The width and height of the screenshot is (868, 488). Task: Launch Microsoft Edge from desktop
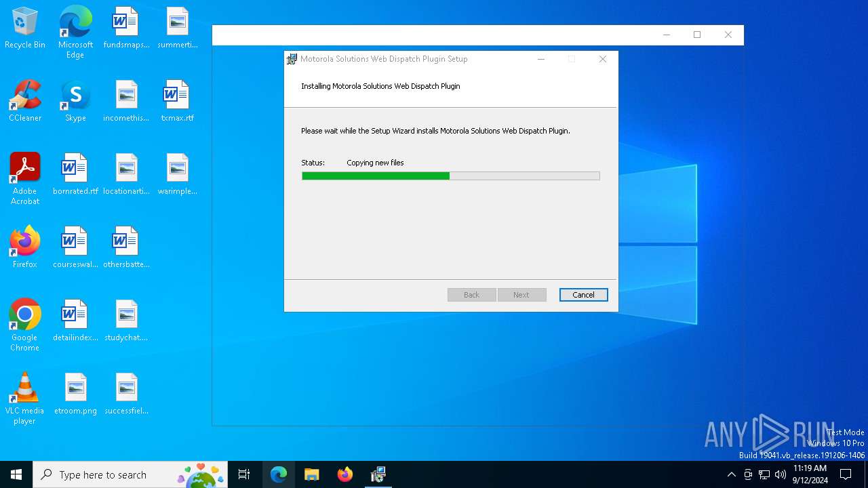pos(75,32)
